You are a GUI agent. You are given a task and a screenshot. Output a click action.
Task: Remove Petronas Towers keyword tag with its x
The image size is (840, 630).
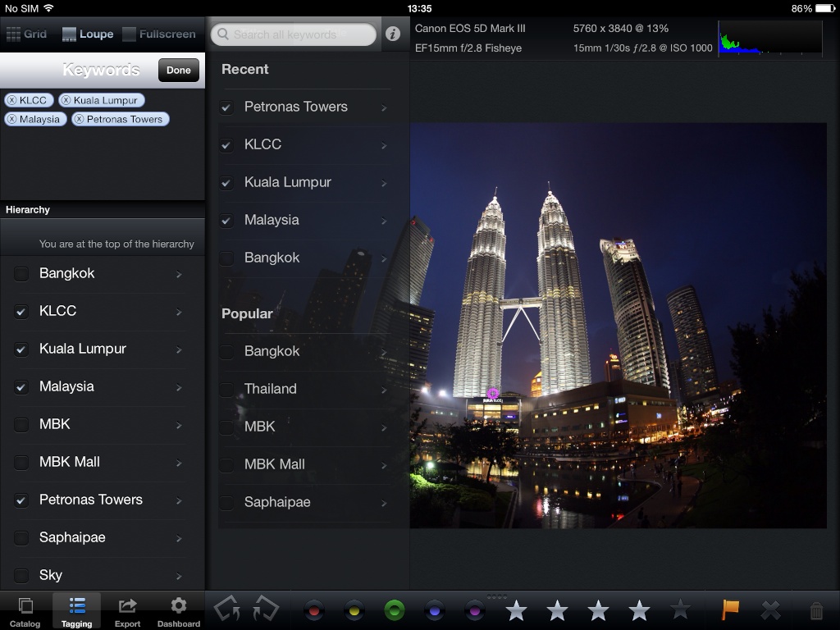coord(80,119)
